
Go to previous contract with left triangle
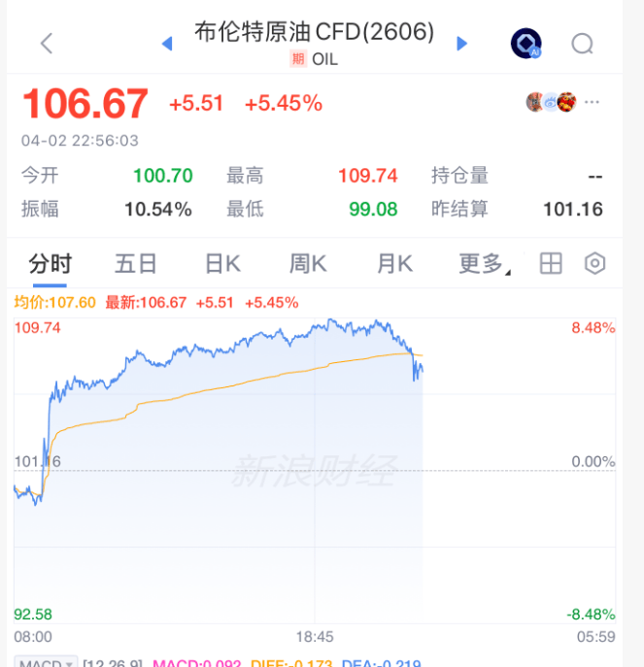tap(166, 43)
